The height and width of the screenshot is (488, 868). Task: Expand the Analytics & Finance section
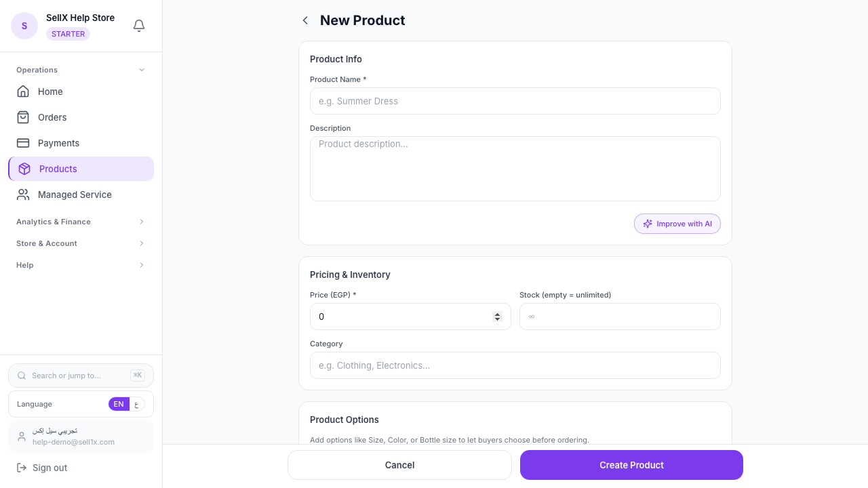point(81,222)
